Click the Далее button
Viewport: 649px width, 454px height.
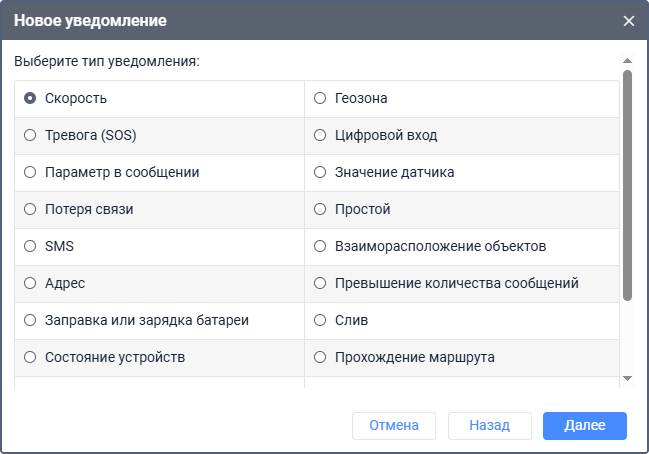click(x=584, y=425)
